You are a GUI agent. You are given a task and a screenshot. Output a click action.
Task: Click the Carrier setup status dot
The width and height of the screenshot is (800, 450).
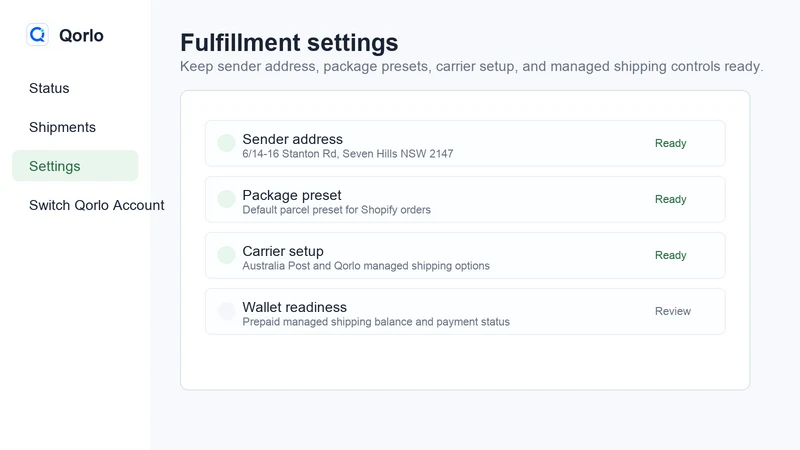click(x=227, y=255)
